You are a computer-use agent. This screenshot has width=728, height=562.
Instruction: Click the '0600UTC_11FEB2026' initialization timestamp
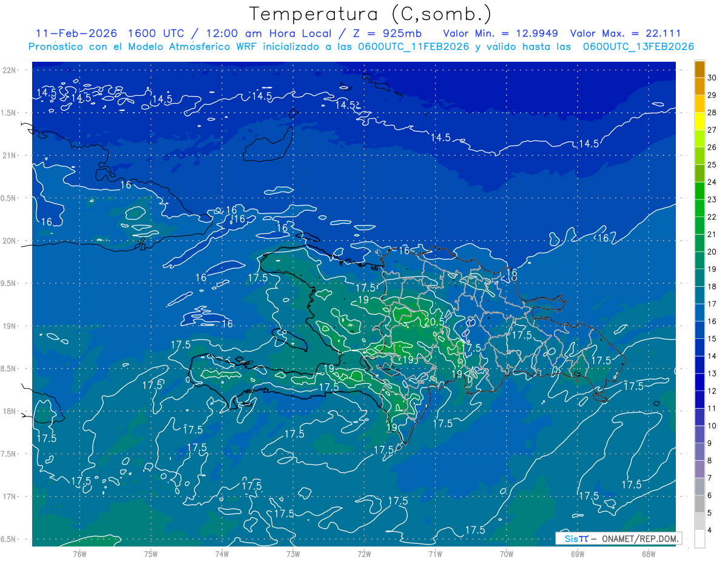coord(413,47)
